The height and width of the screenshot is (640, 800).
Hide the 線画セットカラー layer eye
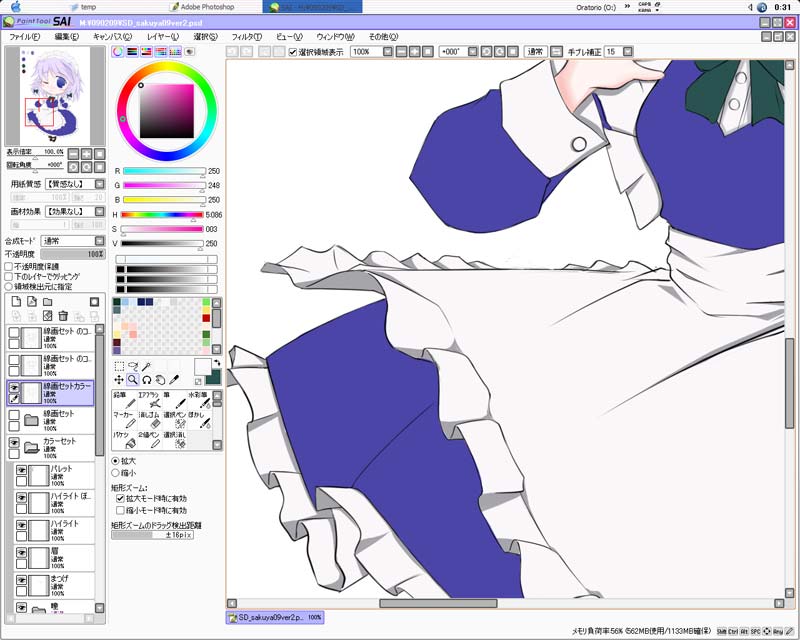[14, 388]
